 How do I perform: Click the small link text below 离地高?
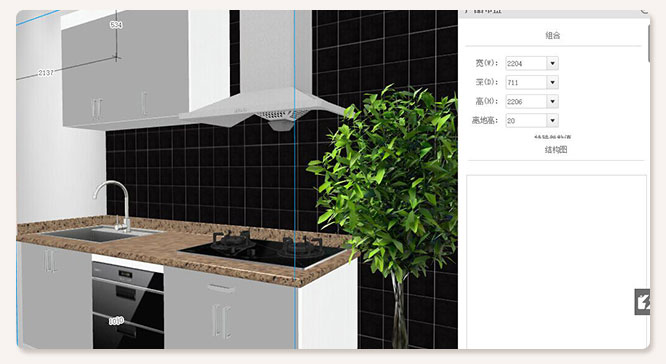[552, 137]
